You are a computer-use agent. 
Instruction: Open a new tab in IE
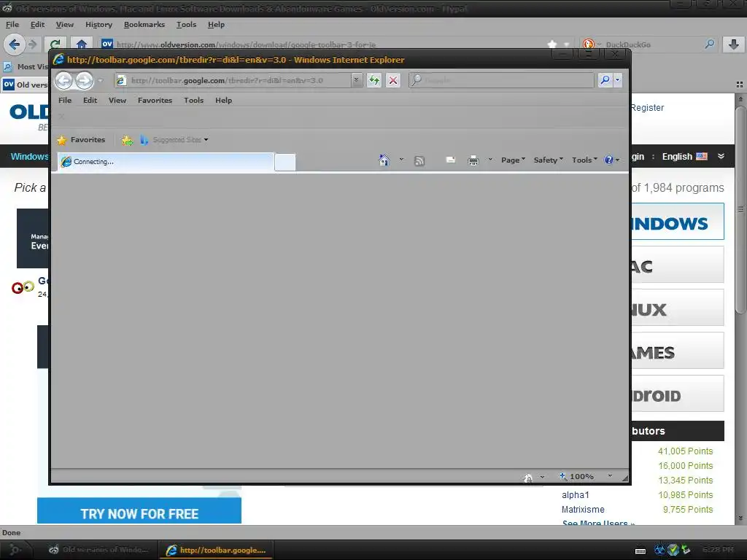click(285, 163)
